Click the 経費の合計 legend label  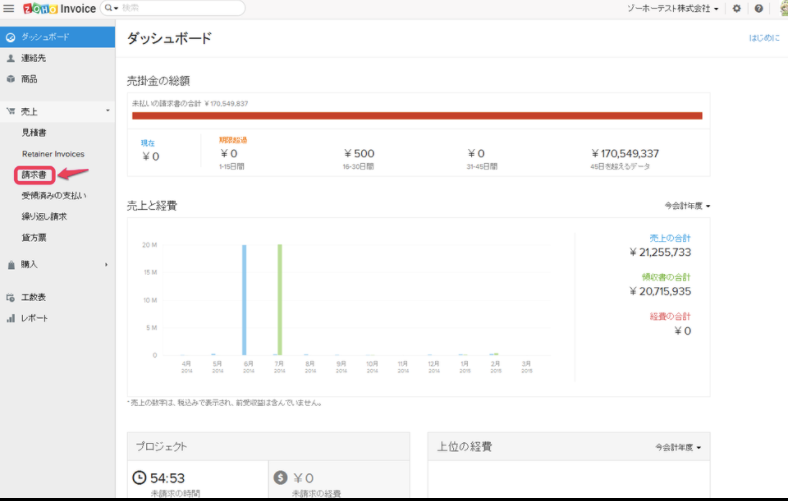[670, 316]
